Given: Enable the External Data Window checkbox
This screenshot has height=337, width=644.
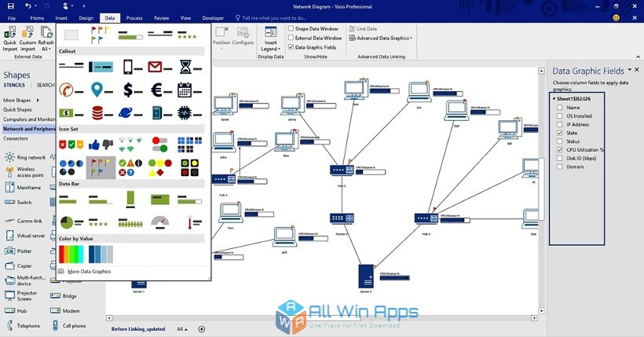Looking at the screenshot, I should click(291, 38).
